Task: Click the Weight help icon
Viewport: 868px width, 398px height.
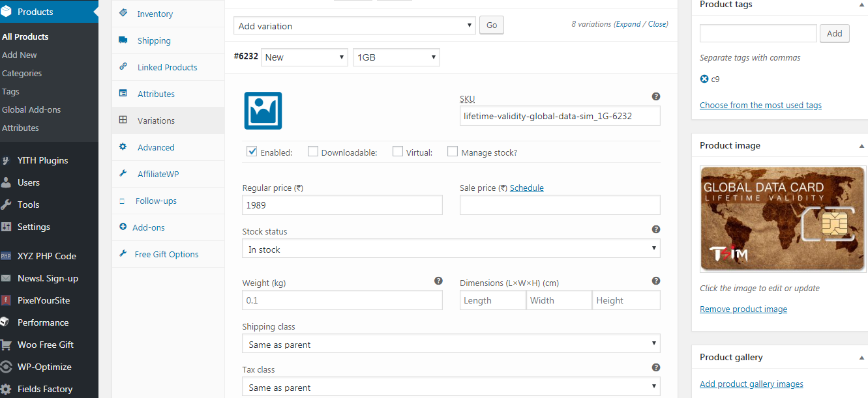Action: tap(438, 281)
